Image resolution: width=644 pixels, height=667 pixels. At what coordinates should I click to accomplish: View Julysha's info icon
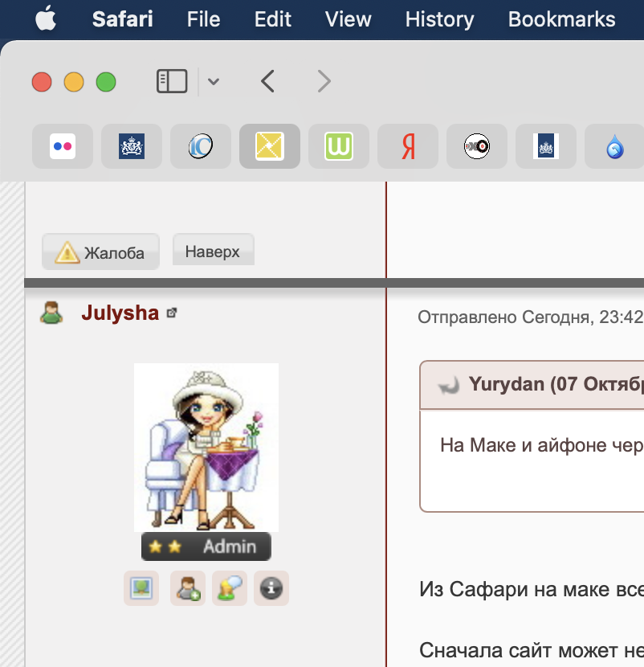[271, 588]
